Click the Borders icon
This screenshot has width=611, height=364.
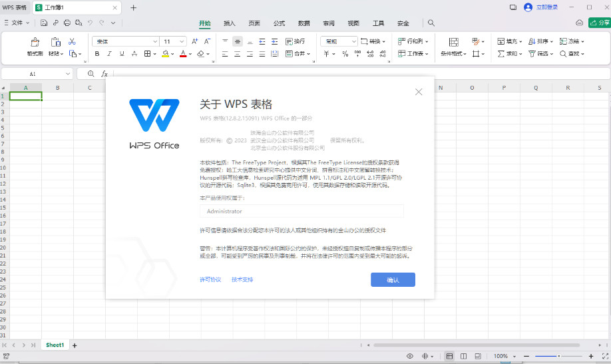pyautogui.click(x=147, y=54)
